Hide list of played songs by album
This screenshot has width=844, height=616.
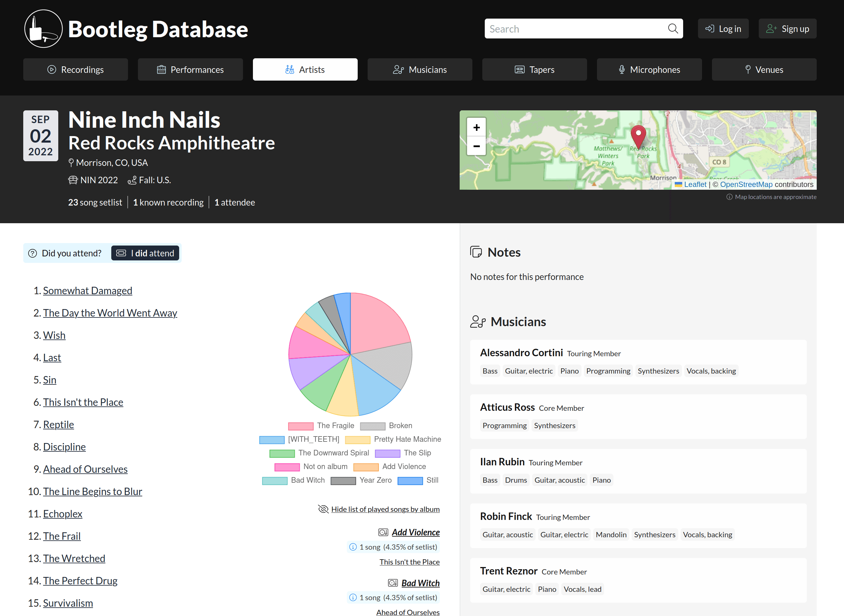(x=386, y=509)
